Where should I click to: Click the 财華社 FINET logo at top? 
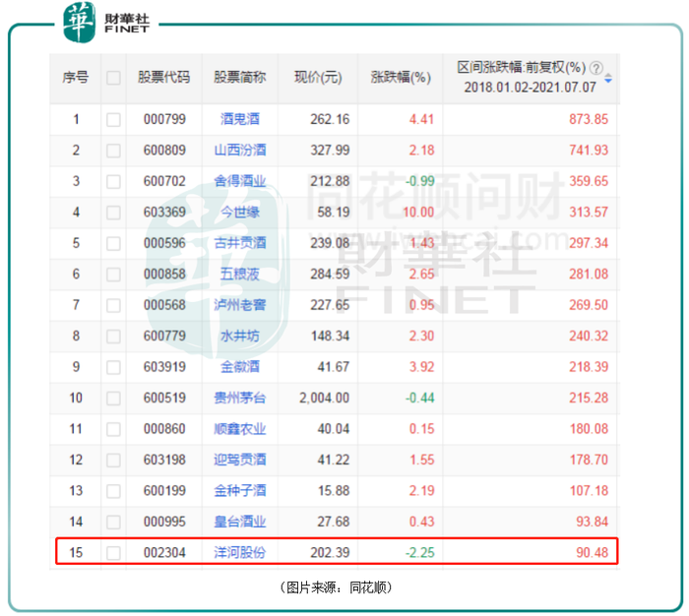point(106,23)
